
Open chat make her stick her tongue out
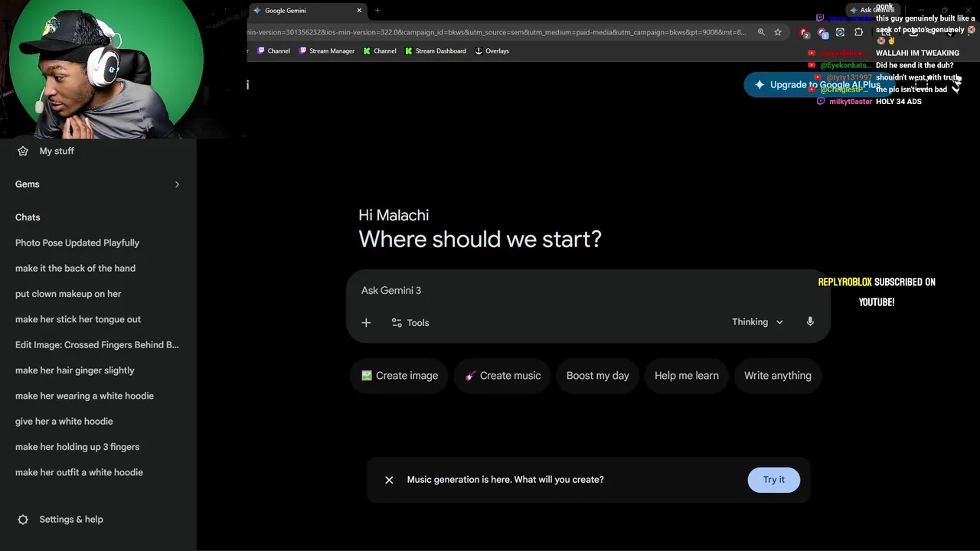78,319
